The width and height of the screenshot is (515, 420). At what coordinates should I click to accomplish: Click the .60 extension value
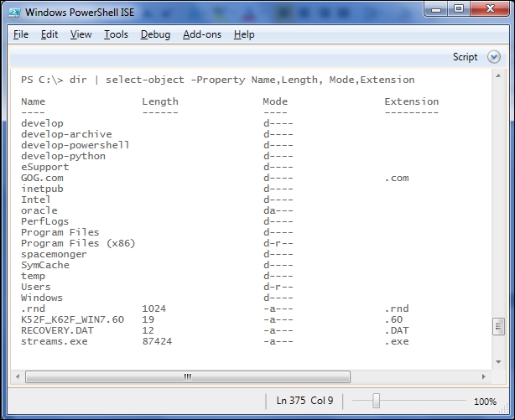[x=394, y=319]
